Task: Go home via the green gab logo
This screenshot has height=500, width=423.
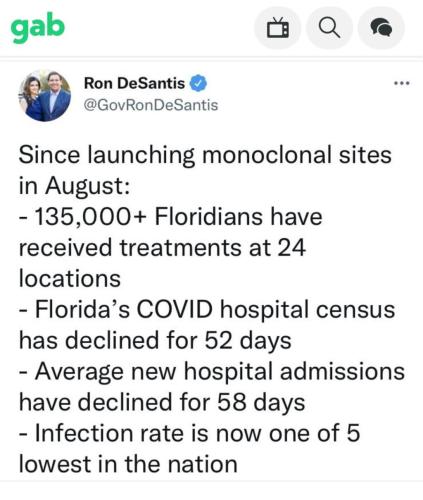Action: pos(38,27)
